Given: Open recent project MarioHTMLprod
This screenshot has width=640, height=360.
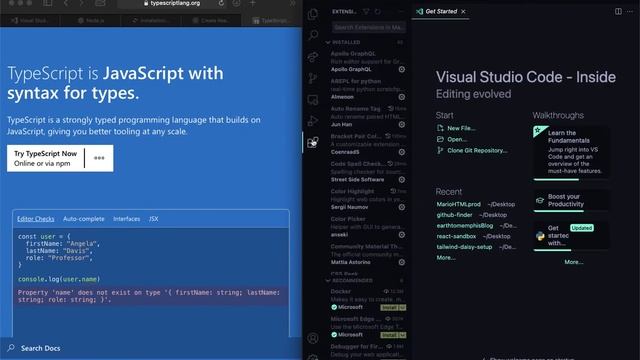Looking at the screenshot, I should coord(458,204).
